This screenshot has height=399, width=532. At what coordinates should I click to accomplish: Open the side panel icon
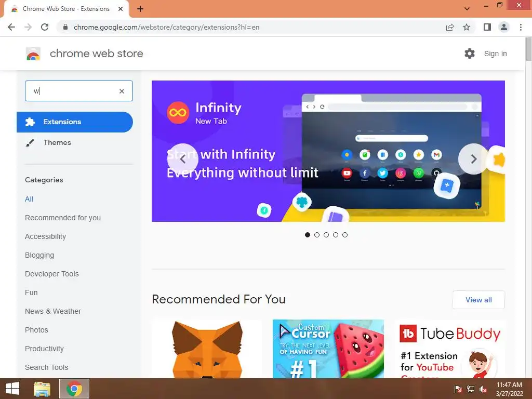[487, 27]
